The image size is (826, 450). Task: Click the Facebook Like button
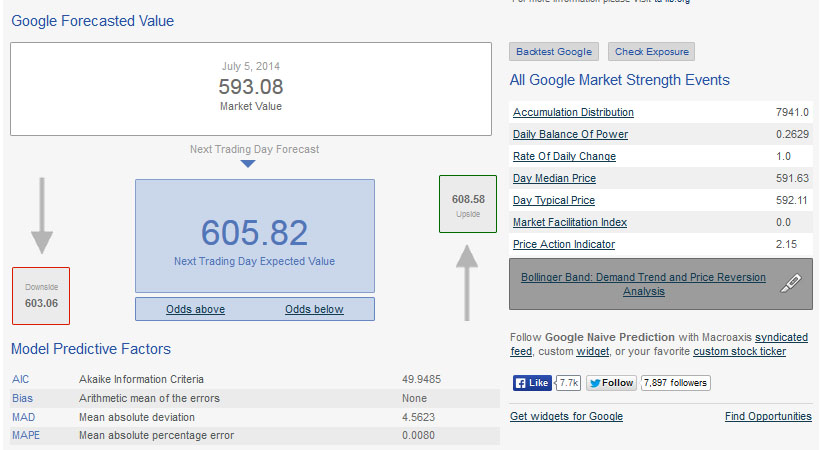pyautogui.click(x=532, y=383)
